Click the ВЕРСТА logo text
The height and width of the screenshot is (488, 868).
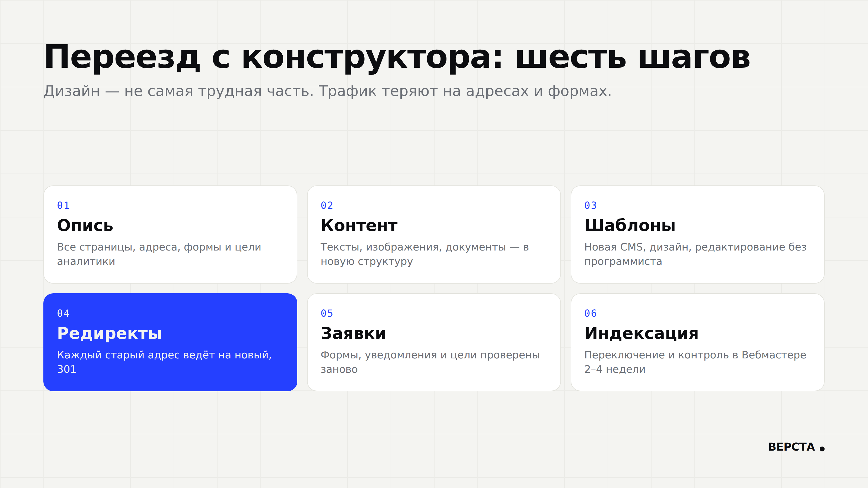point(792,447)
